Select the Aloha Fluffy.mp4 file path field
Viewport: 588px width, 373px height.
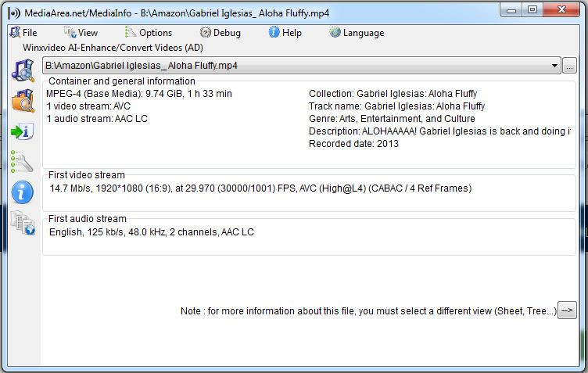pos(297,66)
